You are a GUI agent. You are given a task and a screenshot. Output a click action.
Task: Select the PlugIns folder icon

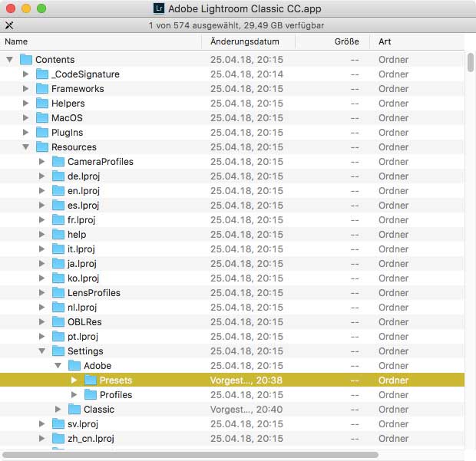pos(42,132)
